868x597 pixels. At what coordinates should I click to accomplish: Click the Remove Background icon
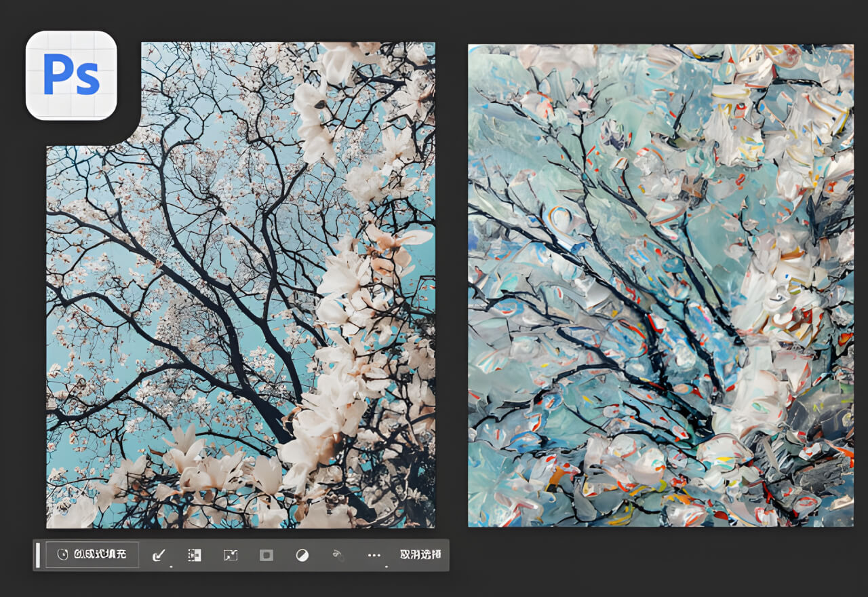click(193, 554)
